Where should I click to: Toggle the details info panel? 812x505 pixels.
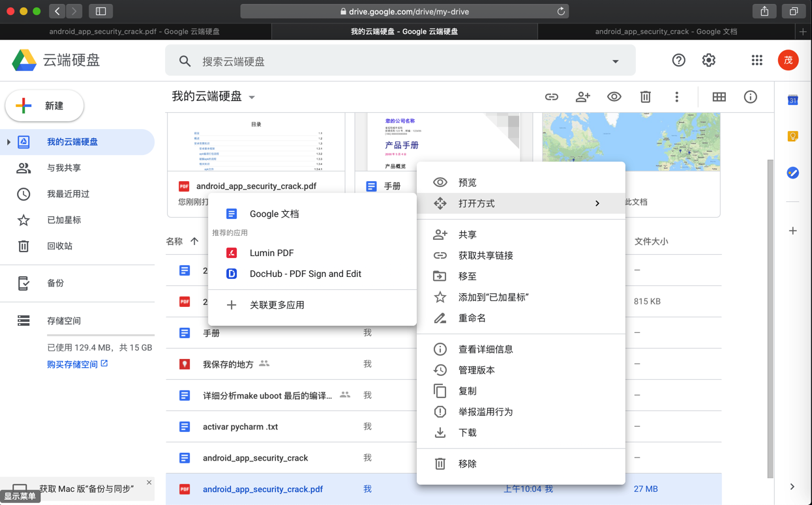[x=750, y=97]
